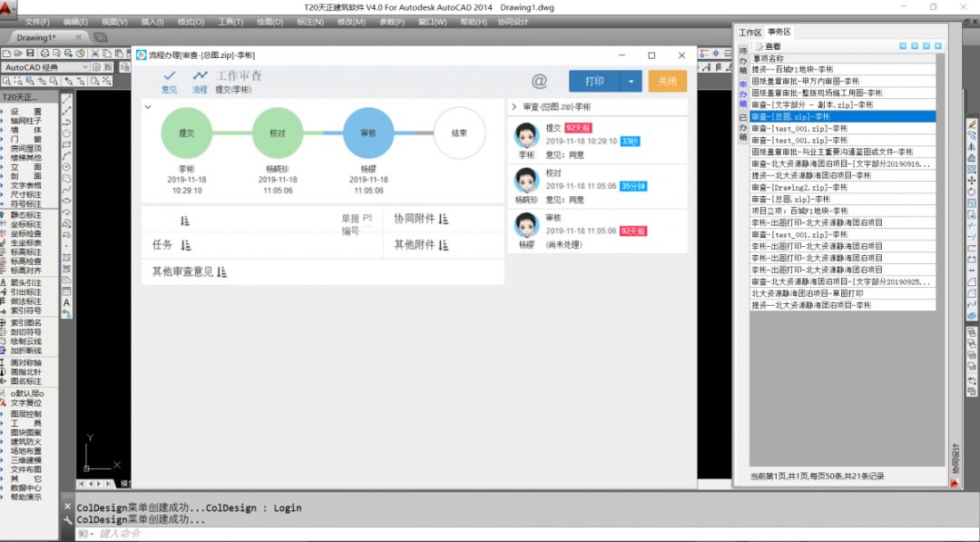Open the 流程 chart icon
This screenshot has height=542, width=980.
pos(200,76)
